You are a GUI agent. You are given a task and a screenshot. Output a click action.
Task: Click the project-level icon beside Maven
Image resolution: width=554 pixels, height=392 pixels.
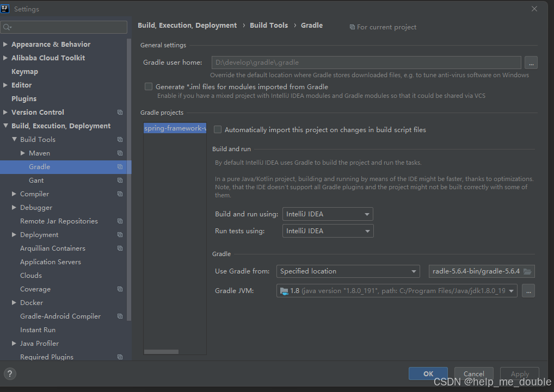pyautogui.click(x=120, y=153)
